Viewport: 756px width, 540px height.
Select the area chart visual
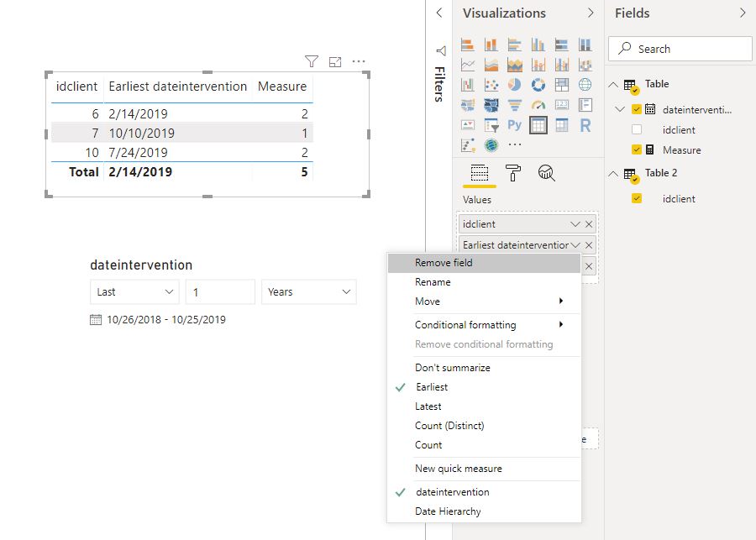click(x=491, y=65)
